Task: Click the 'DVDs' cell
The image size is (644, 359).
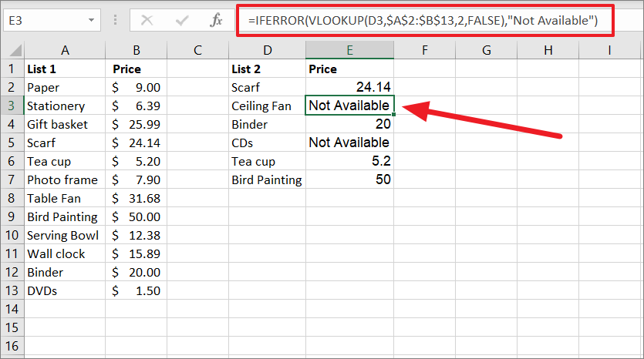Action: (65, 290)
